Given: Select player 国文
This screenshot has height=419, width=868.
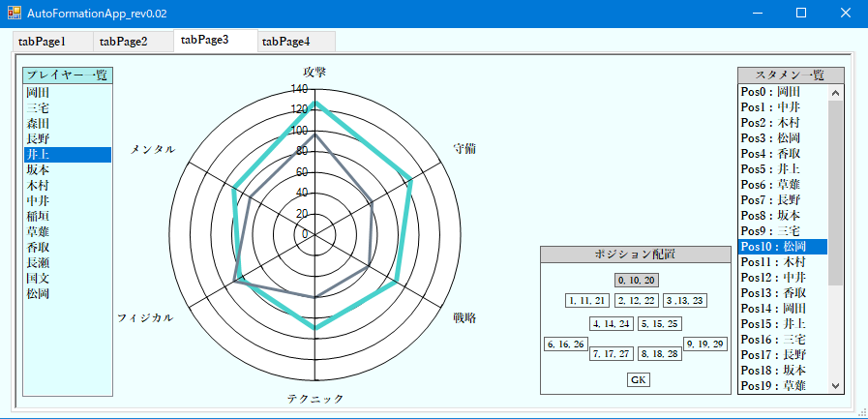Looking at the screenshot, I should pyautogui.click(x=67, y=279).
